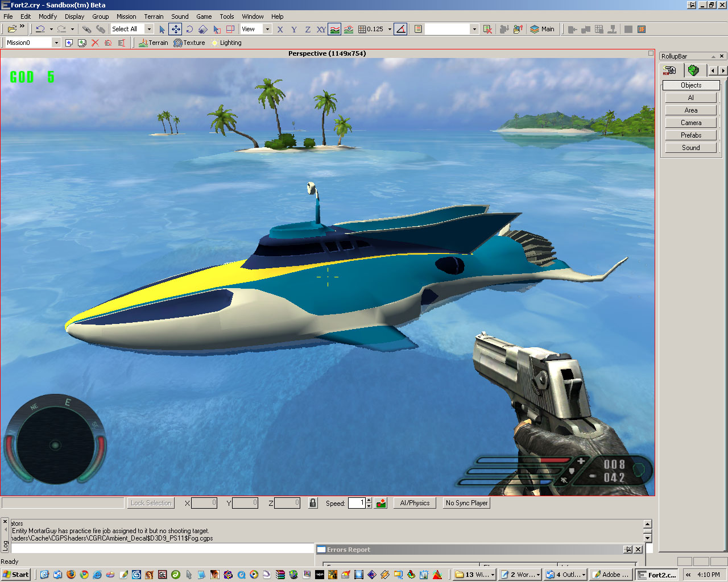The height and width of the screenshot is (582, 728).
Task: Click the Load selected objects icon
Action: coord(518,29)
